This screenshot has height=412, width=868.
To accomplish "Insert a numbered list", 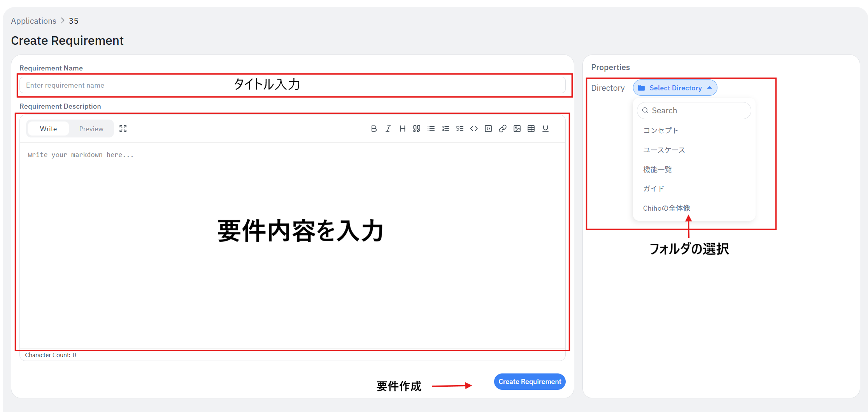I will click(445, 129).
